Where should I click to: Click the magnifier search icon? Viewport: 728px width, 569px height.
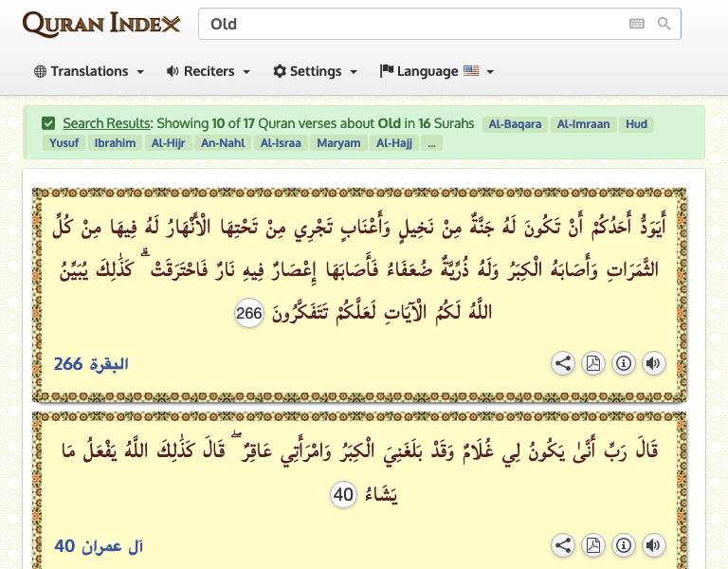coord(664,24)
